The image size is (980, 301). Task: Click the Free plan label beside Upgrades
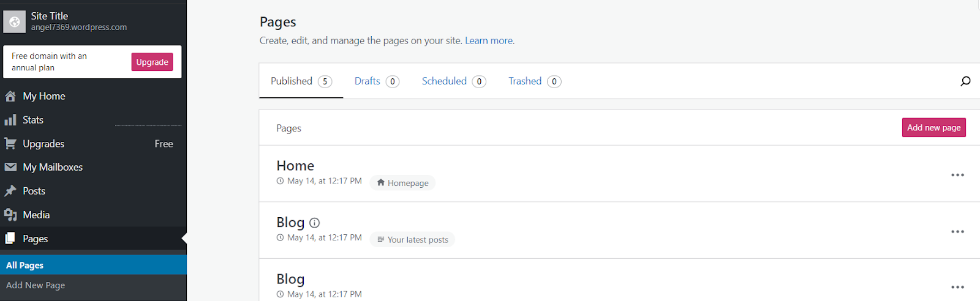[164, 144]
